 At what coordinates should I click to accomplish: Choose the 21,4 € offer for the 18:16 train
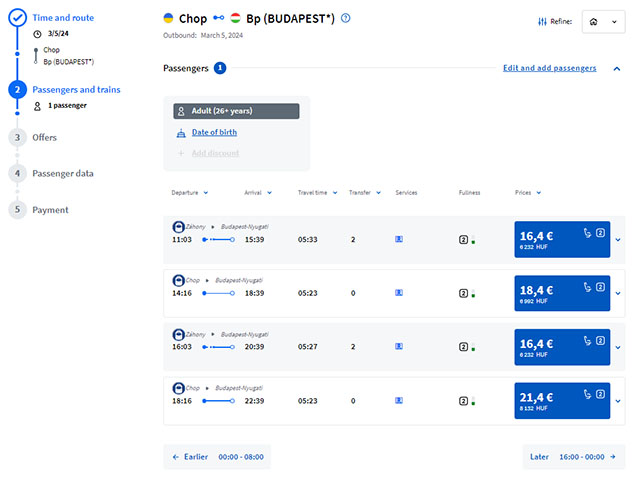coord(562,401)
